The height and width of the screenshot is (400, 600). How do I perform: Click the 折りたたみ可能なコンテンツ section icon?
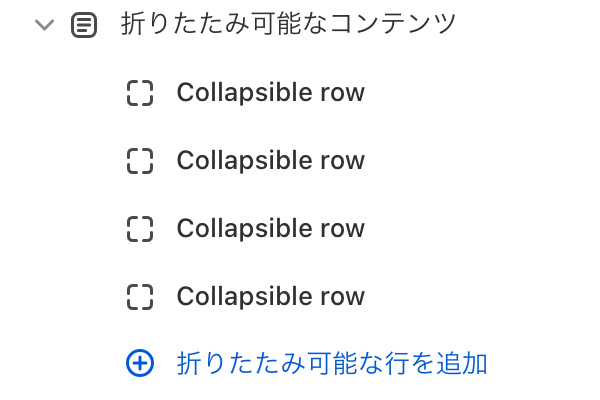[x=85, y=25]
